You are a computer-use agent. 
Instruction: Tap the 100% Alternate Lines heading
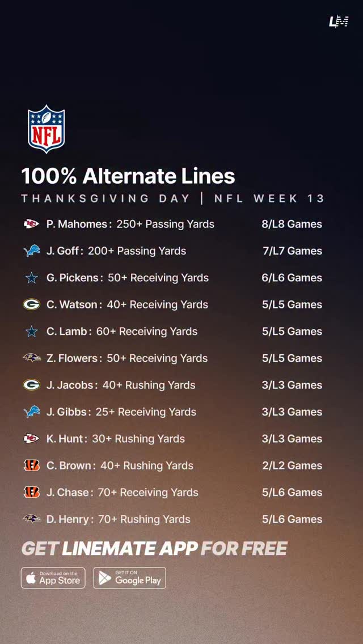128,176
